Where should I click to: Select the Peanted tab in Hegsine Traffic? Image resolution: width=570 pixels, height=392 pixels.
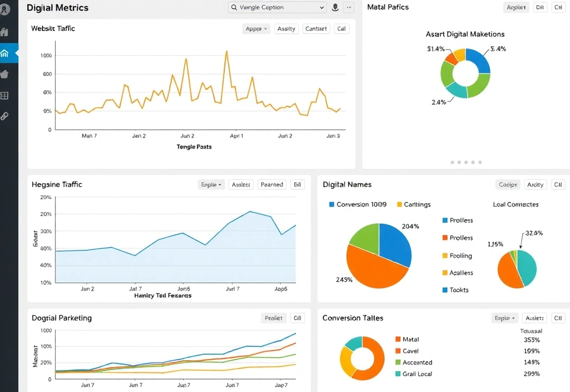coord(272,185)
